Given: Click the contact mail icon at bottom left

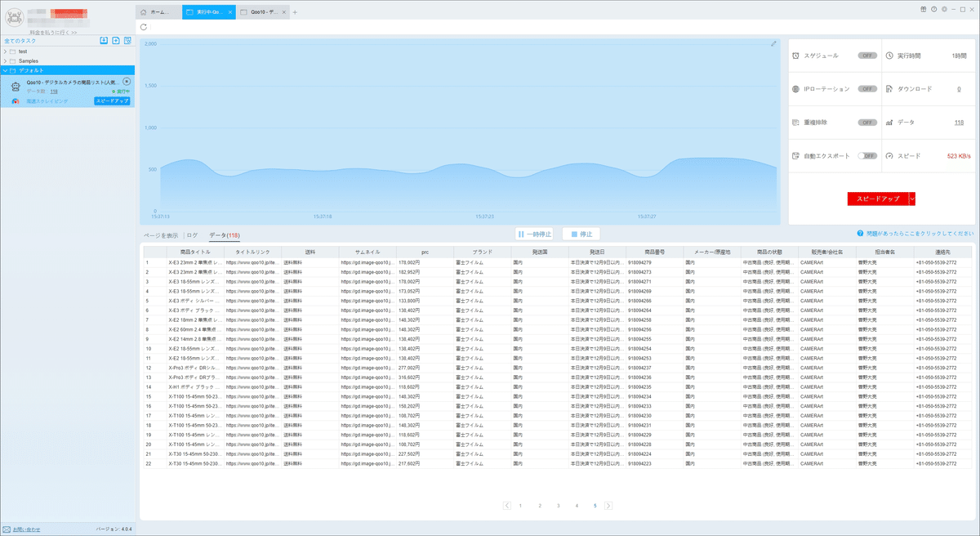Looking at the screenshot, I should click(x=7, y=529).
